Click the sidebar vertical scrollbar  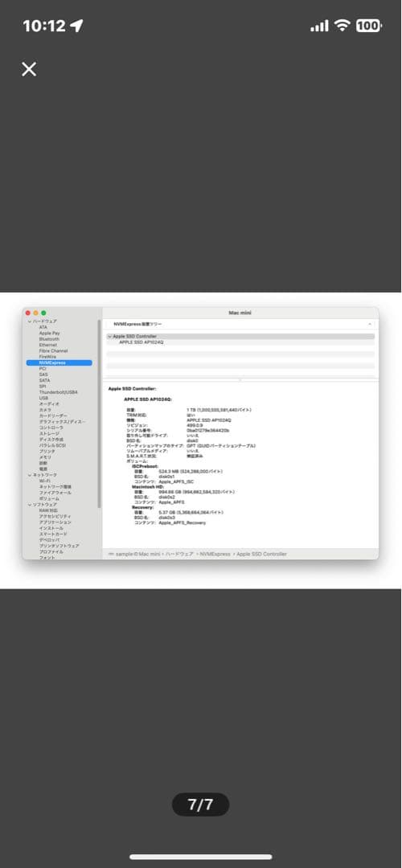coord(99,414)
